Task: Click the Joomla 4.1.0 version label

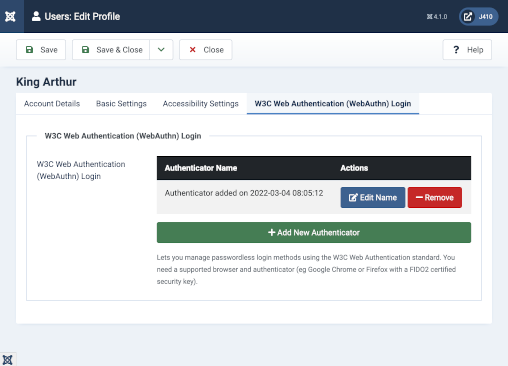Action: tap(437, 16)
